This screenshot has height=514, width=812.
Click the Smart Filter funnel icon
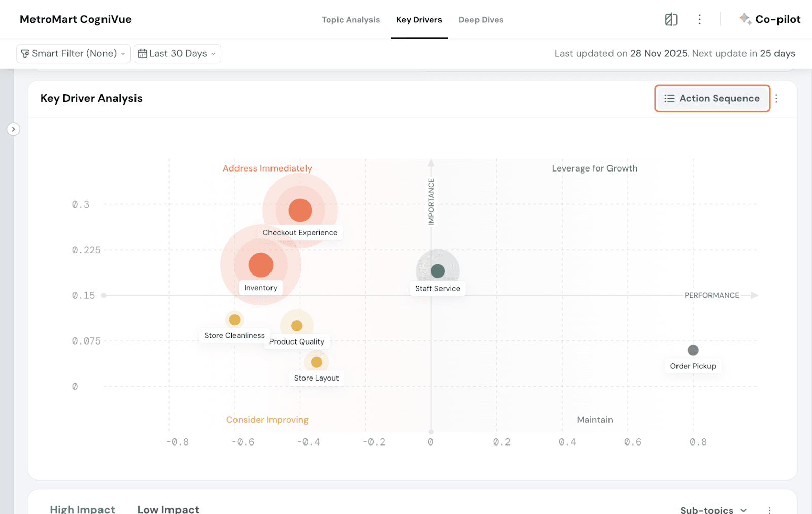point(25,54)
